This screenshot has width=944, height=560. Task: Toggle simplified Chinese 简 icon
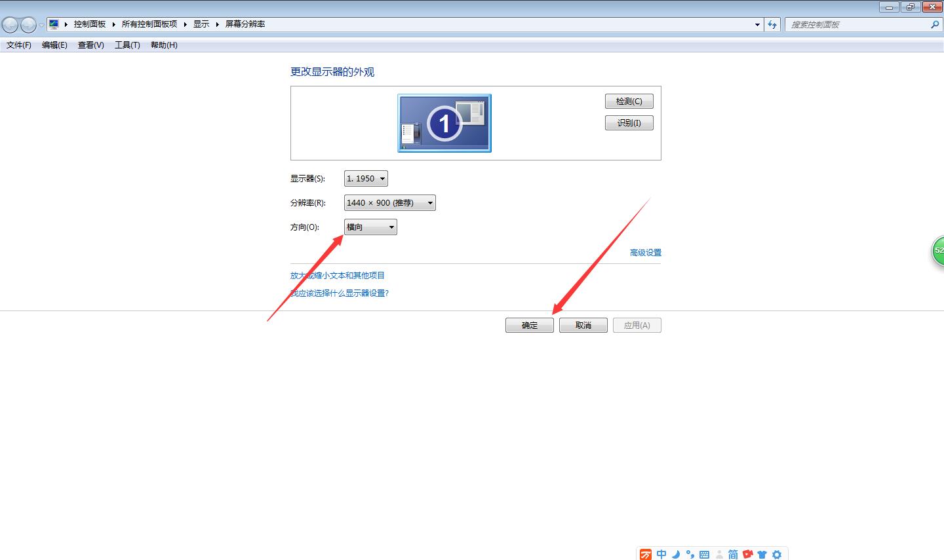coord(733,554)
